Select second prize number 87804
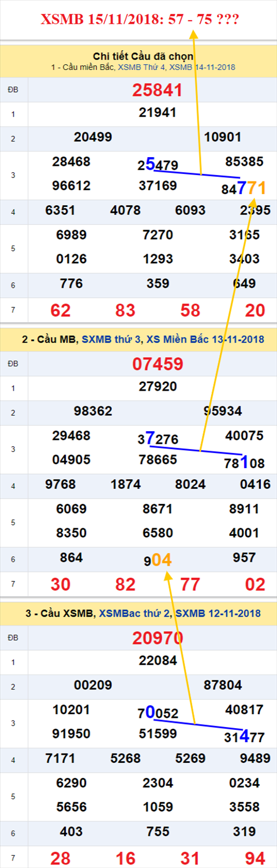 (x=222, y=685)
